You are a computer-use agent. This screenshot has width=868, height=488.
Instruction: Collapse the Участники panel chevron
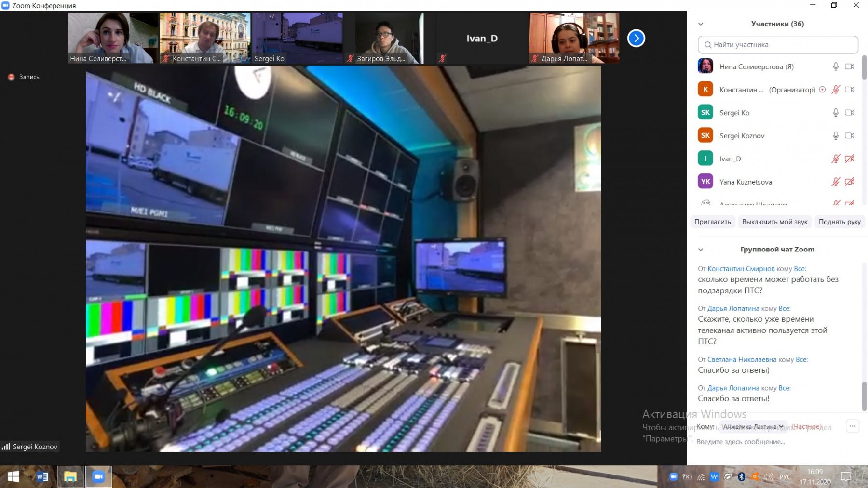click(701, 24)
